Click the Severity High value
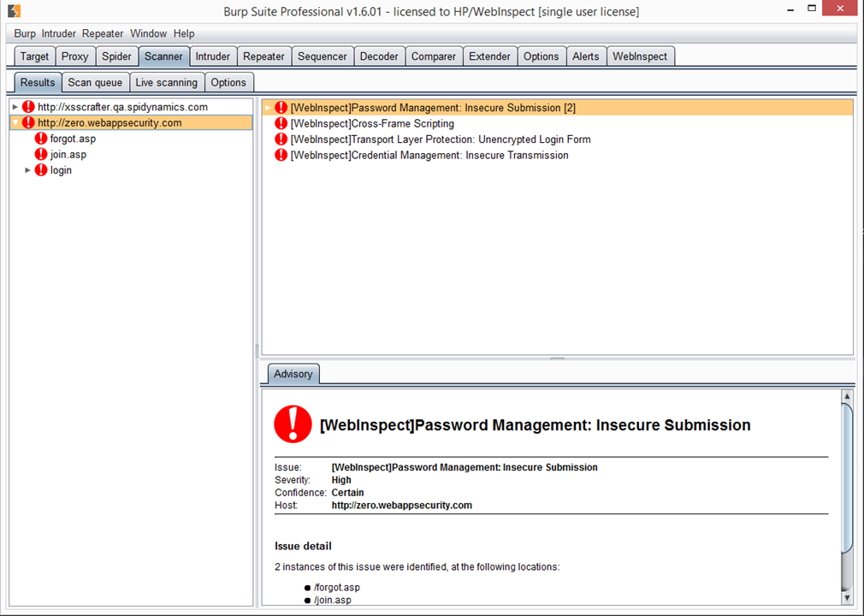The height and width of the screenshot is (616, 864). pyautogui.click(x=341, y=480)
